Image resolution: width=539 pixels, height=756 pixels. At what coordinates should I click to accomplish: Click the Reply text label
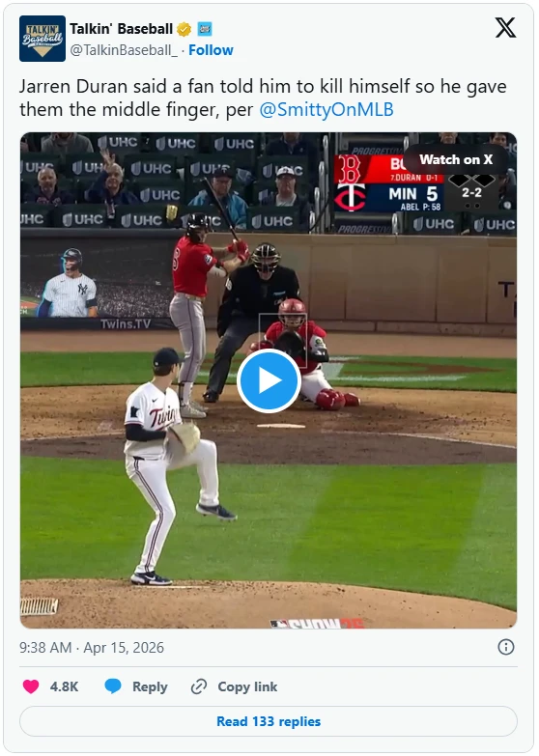(x=150, y=686)
